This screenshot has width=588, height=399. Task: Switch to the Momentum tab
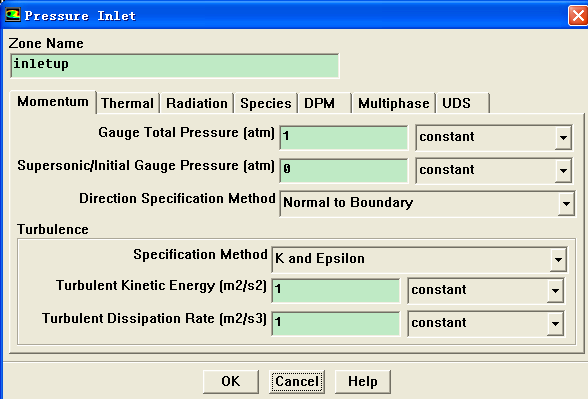click(53, 102)
